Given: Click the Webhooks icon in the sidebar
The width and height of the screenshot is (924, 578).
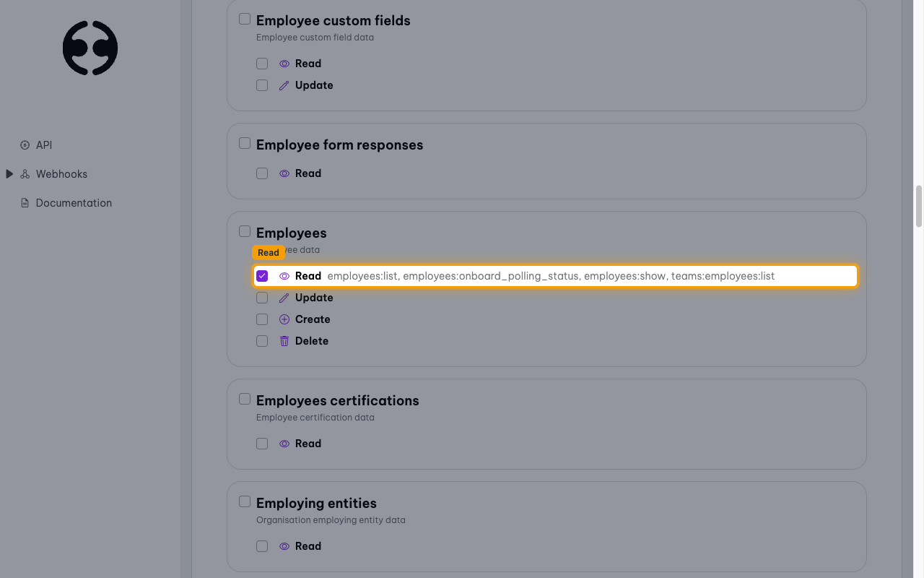Looking at the screenshot, I should [x=25, y=174].
